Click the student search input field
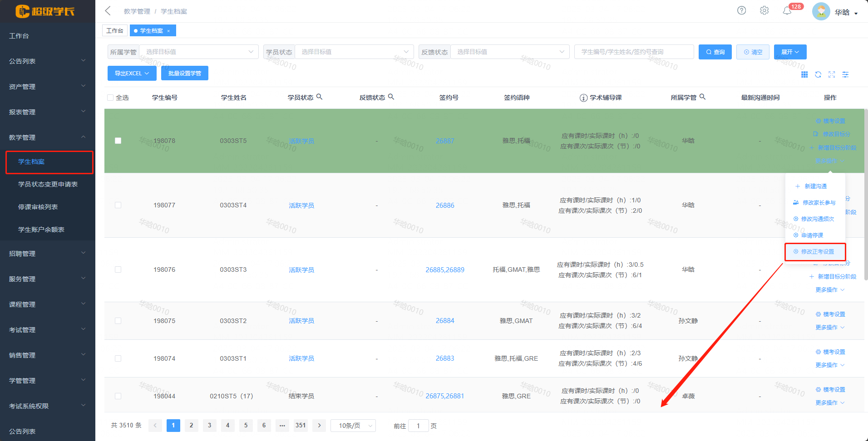The width and height of the screenshot is (868, 441). click(x=633, y=52)
